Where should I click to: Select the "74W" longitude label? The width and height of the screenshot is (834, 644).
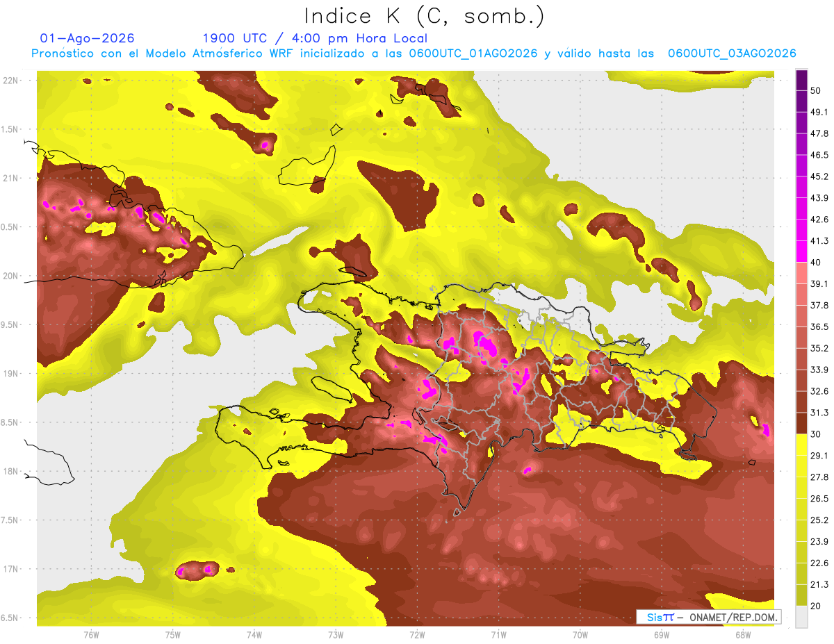(x=254, y=635)
